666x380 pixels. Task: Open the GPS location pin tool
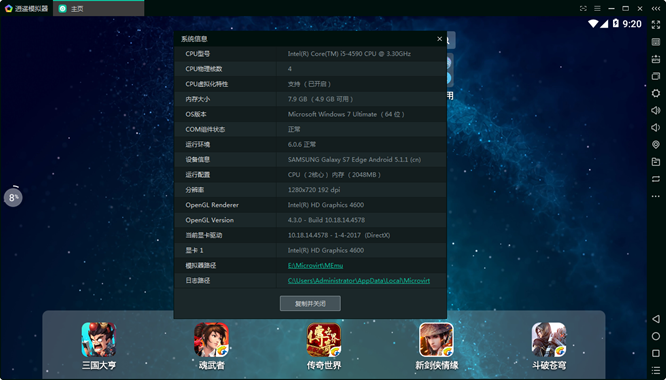(x=656, y=145)
